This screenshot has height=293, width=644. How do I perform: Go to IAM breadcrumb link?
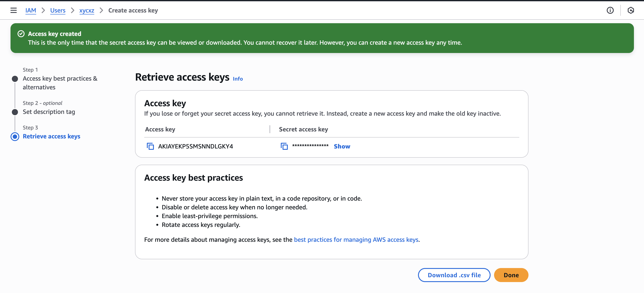[31, 10]
